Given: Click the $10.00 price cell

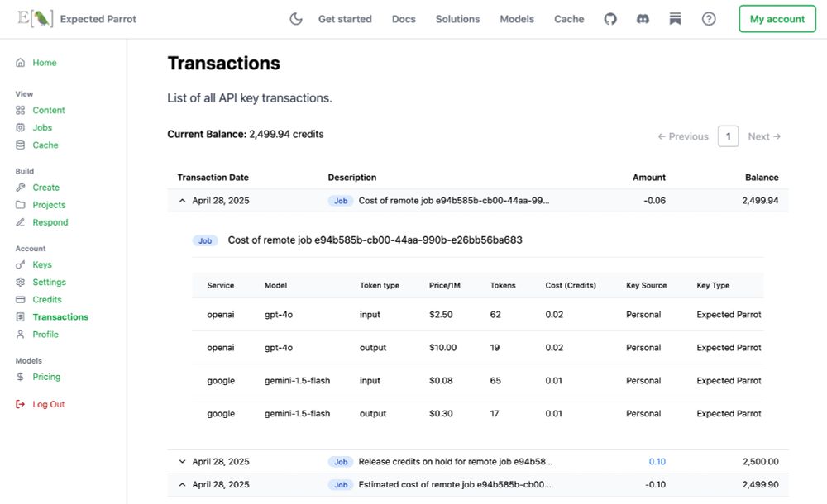Looking at the screenshot, I should [443, 347].
